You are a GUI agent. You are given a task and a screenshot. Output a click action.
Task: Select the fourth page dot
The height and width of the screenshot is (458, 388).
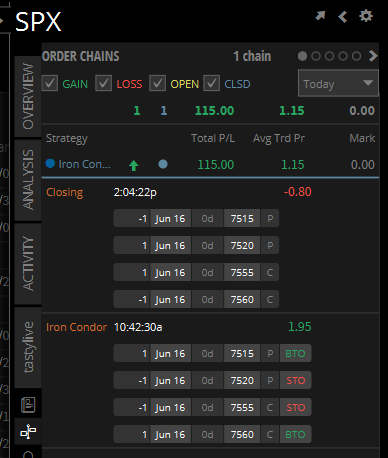(343, 56)
